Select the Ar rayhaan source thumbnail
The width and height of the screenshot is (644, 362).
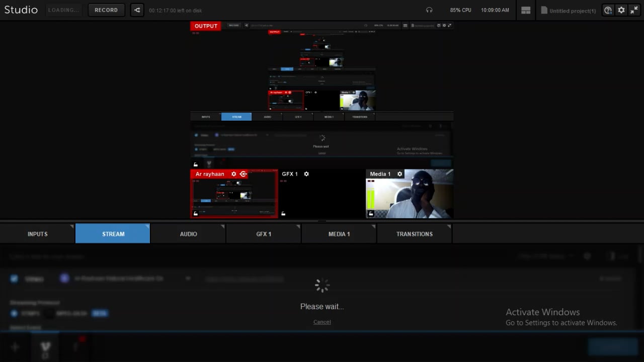point(234,194)
